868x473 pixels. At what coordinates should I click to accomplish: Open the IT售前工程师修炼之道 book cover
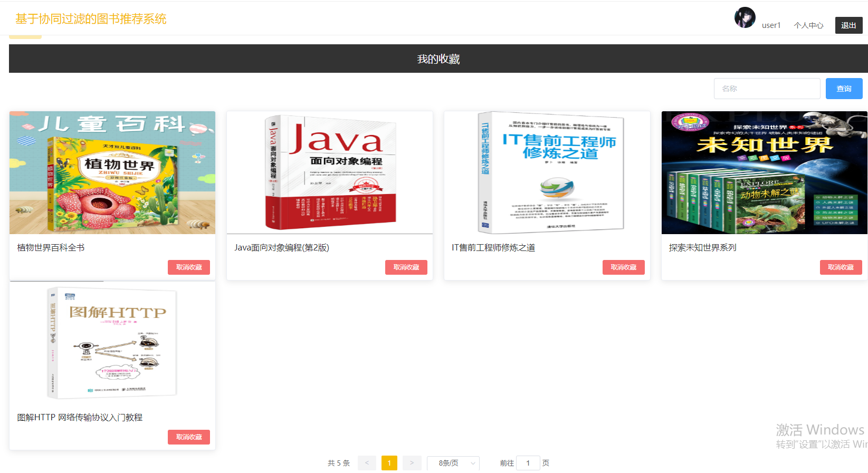pyautogui.click(x=547, y=172)
